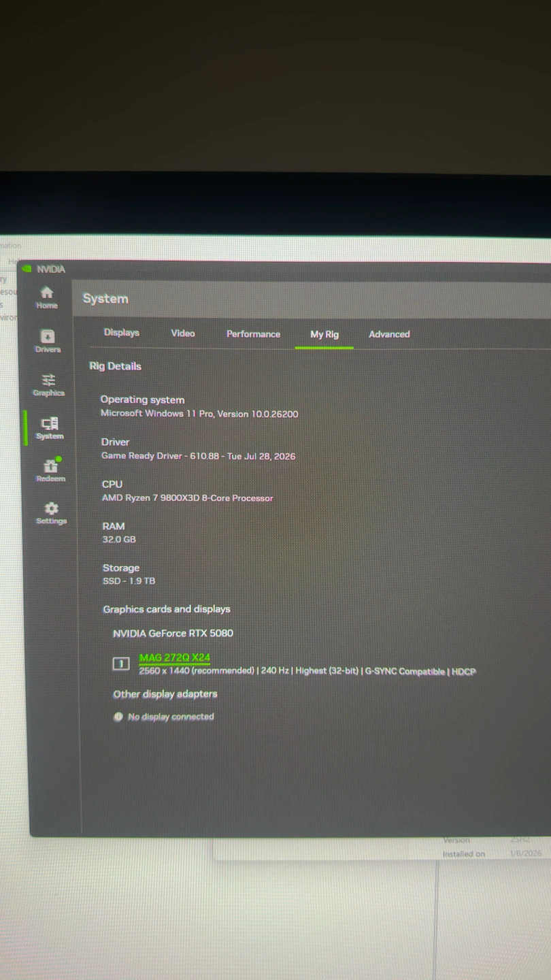Select the My Rig tab
551x980 pixels.
pyautogui.click(x=324, y=334)
